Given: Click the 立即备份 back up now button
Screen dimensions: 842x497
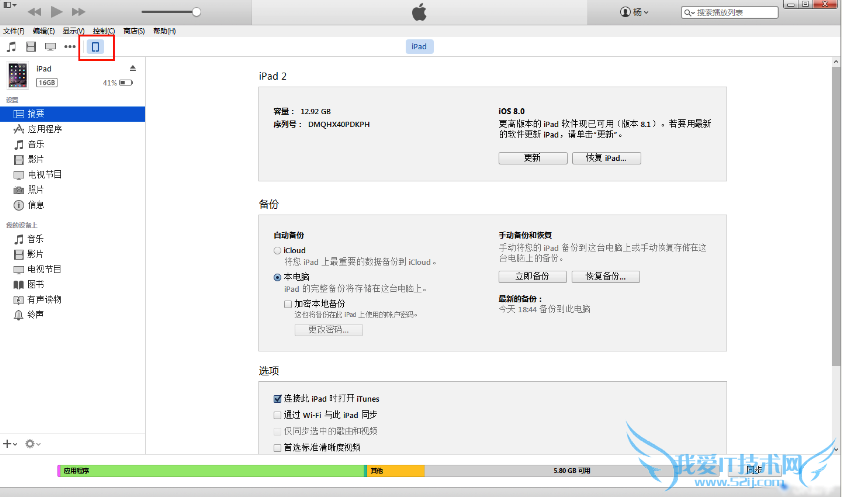Looking at the screenshot, I should pyautogui.click(x=532, y=277).
